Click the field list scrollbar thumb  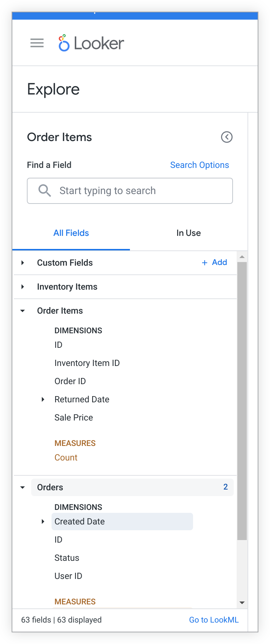tap(242, 400)
